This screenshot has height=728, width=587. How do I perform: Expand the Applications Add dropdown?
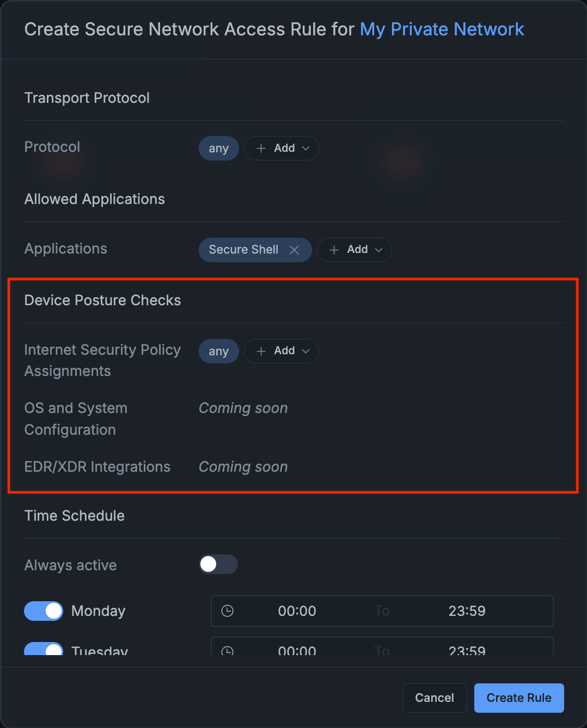[354, 250]
